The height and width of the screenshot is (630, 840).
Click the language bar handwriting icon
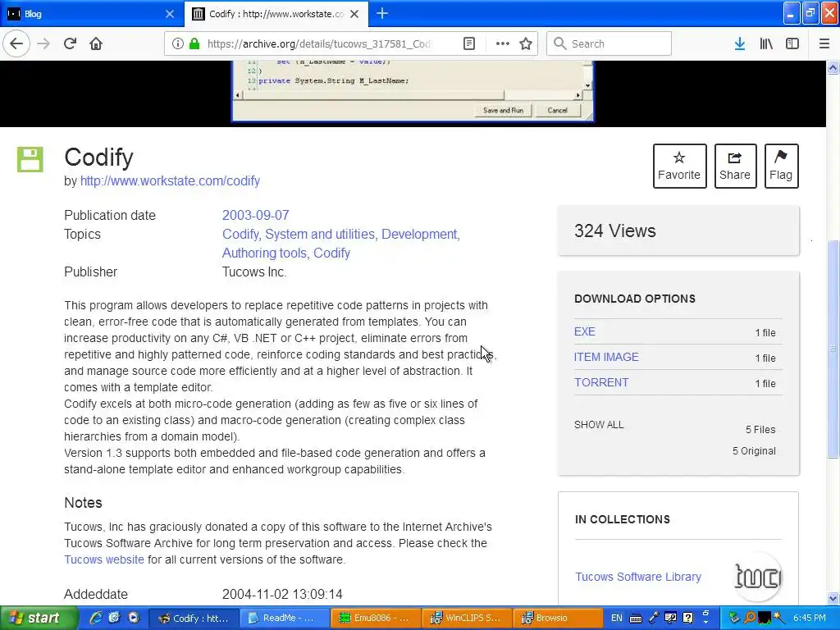[x=671, y=618]
